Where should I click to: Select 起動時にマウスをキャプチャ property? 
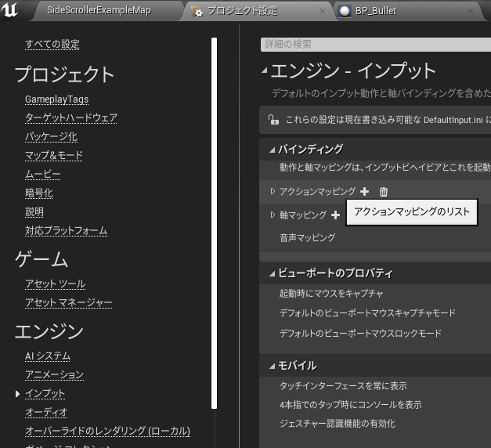point(331,294)
